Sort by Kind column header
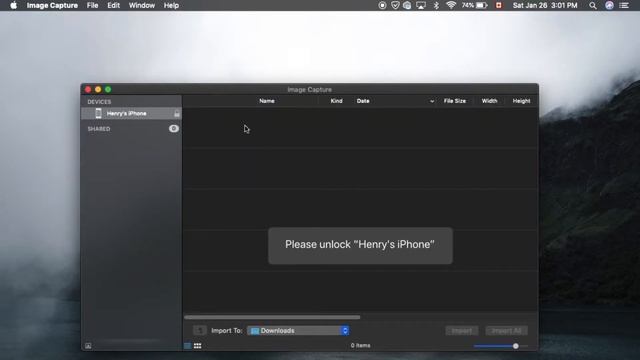This screenshot has width=640, height=360. [336, 101]
